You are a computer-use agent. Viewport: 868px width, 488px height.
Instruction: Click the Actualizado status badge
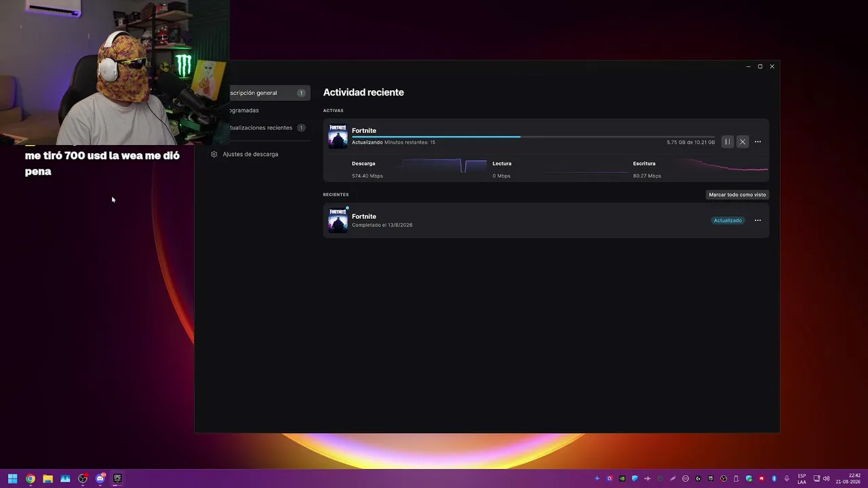pyautogui.click(x=728, y=220)
